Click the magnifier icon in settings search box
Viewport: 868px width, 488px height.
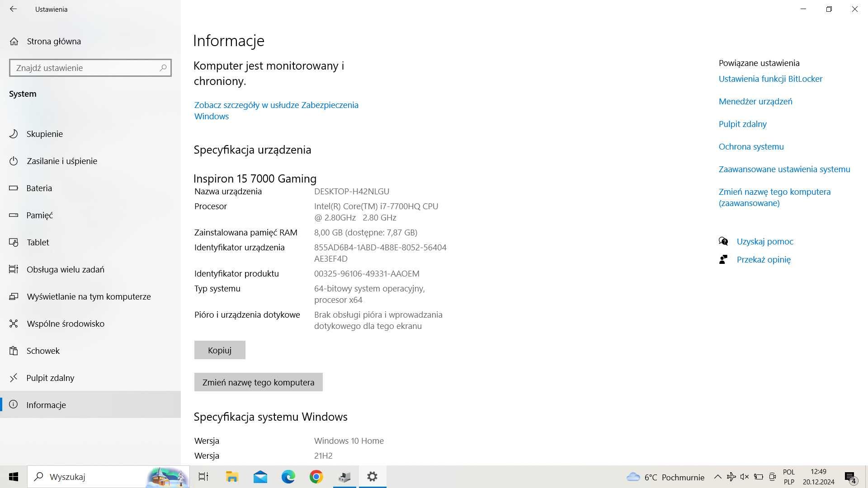click(x=163, y=68)
